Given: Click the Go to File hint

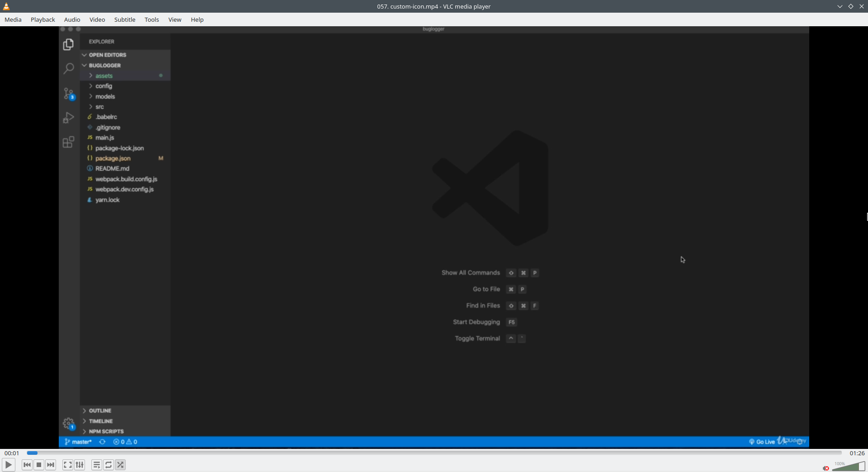Looking at the screenshot, I should pyautogui.click(x=486, y=289).
